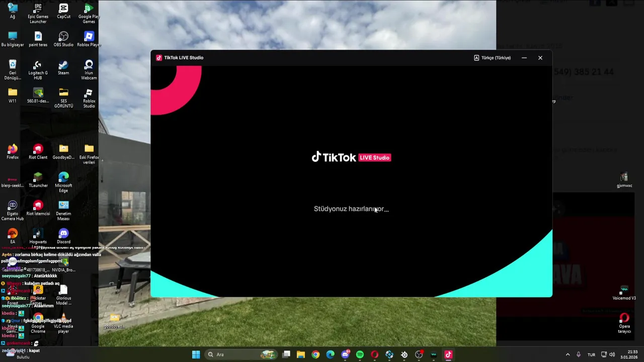Open Voicemod V3 desktop shortcut
The height and width of the screenshot is (362, 644).
624,293
